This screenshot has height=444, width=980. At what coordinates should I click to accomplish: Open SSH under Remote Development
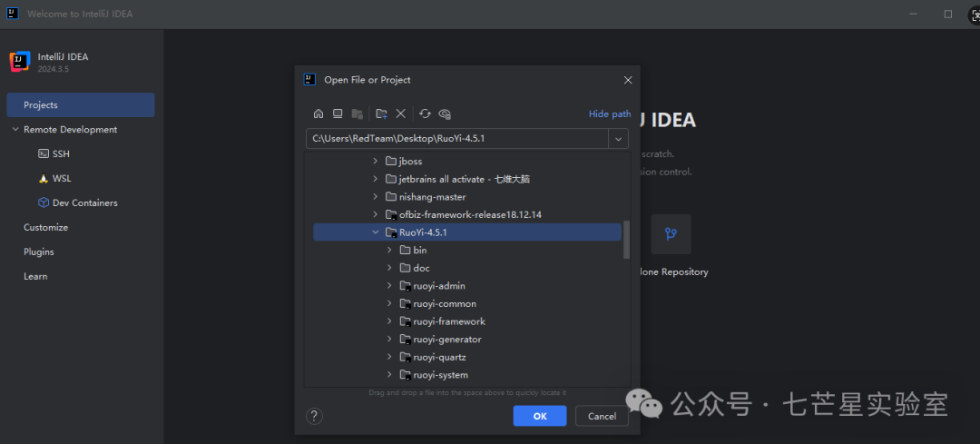[61, 153]
